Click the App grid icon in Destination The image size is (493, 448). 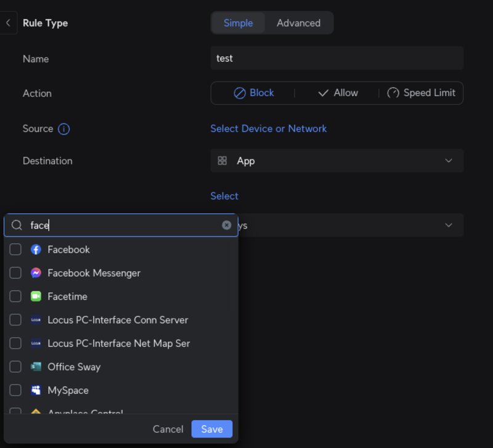[x=222, y=161]
